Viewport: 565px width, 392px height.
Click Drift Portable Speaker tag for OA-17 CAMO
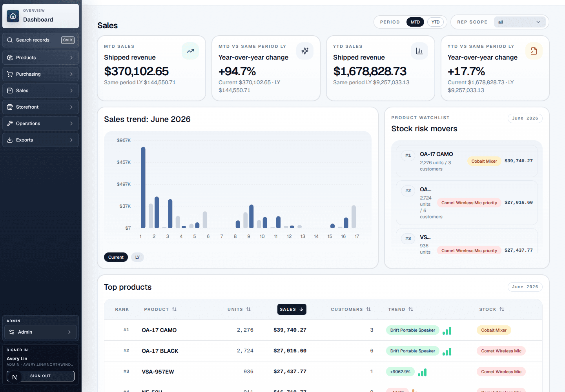point(413,330)
